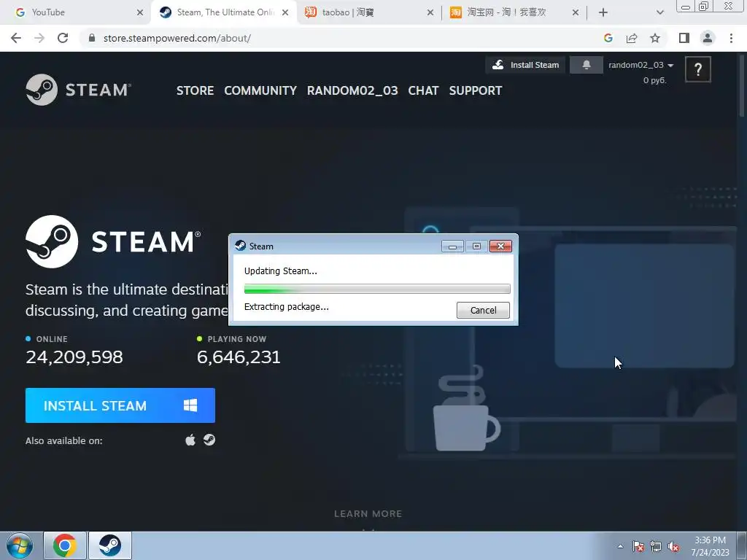Open the notifications bell
The width and height of the screenshot is (747, 560).
click(x=587, y=65)
